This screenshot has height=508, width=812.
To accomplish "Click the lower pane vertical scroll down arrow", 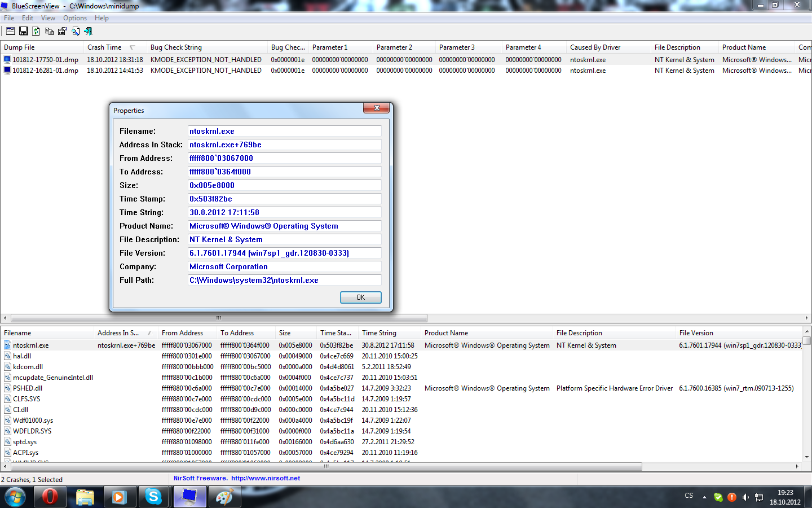I will pos(807,457).
